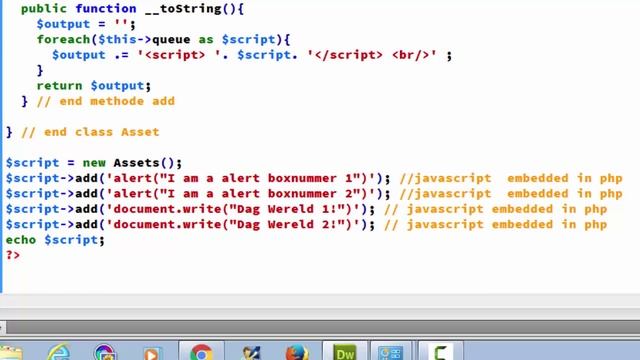Open the media player taskbar icon
640x360 pixels.
click(153, 353)
